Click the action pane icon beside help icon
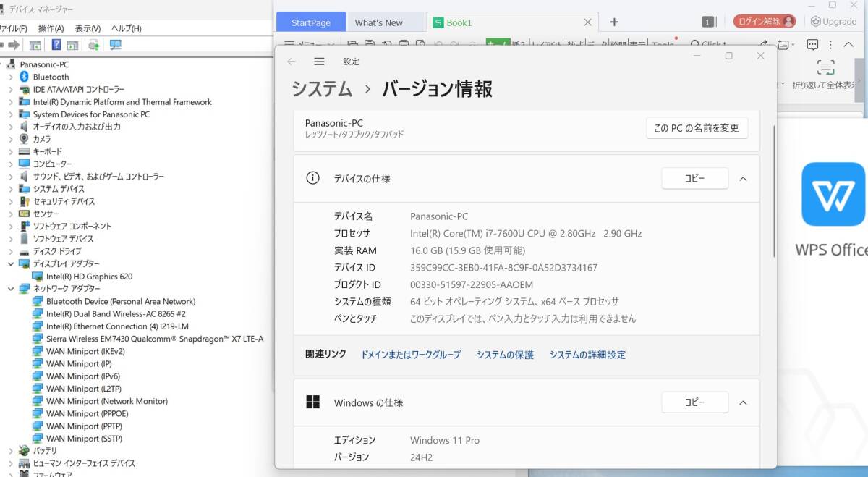 tap(72, 45)
